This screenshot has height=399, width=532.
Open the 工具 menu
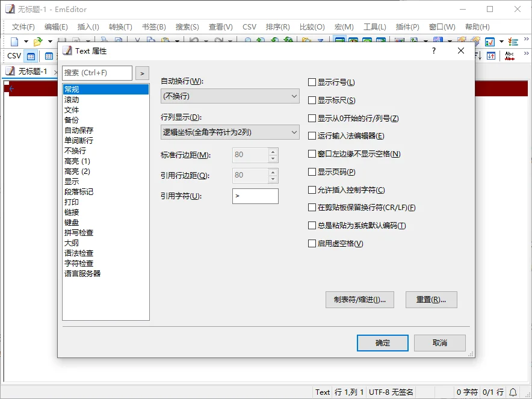[x=374, y=27]
